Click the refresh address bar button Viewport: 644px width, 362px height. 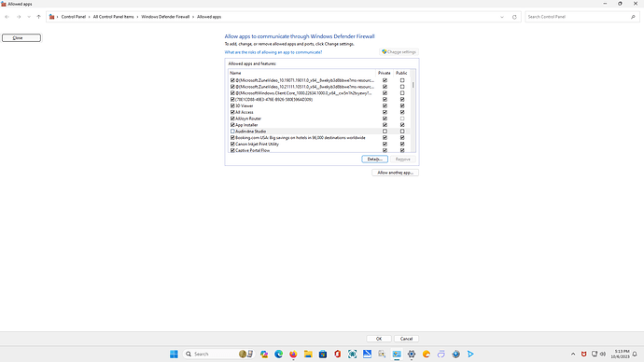tap(514, 17)
